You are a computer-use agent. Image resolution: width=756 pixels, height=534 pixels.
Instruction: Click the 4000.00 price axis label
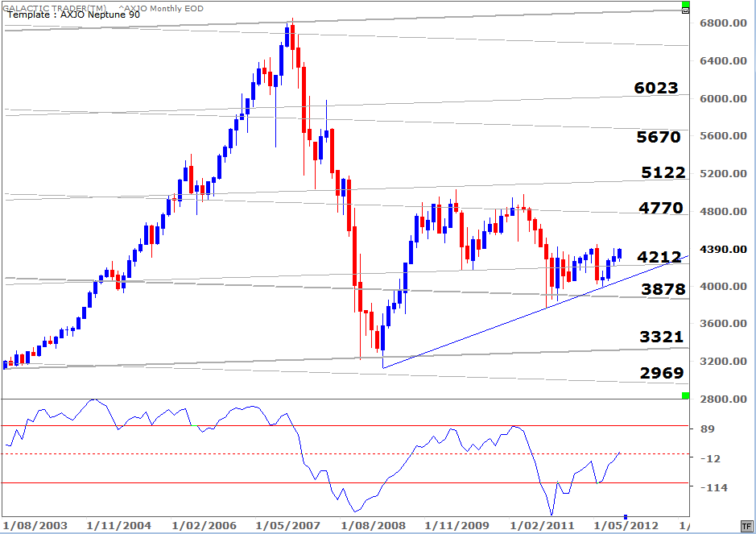coord(723,287)
